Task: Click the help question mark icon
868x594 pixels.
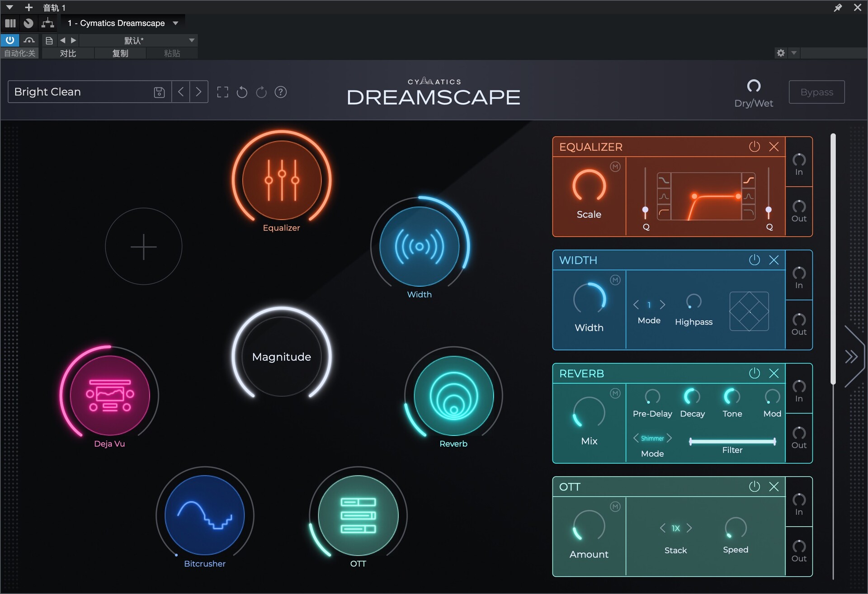Action: [281, 92]
